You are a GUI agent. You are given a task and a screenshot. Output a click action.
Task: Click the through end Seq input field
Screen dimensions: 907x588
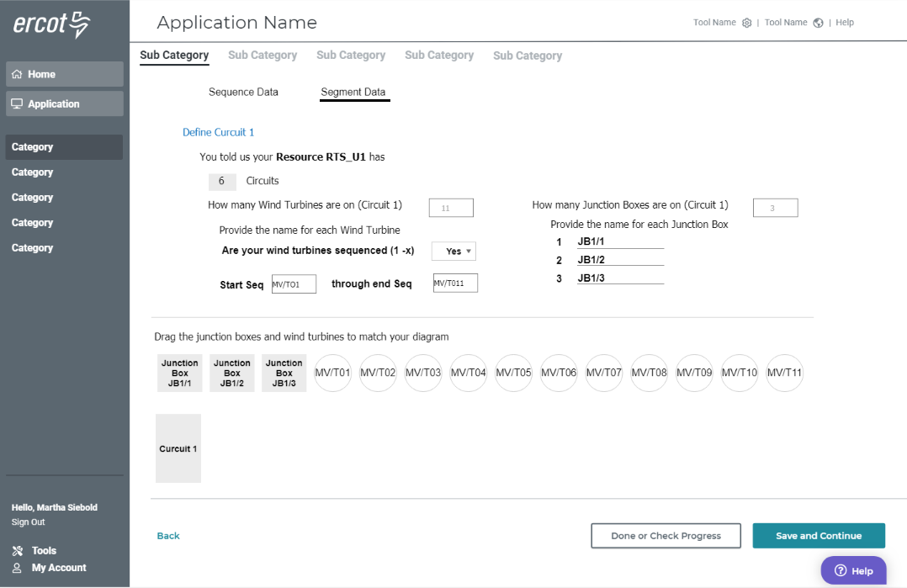455,283
